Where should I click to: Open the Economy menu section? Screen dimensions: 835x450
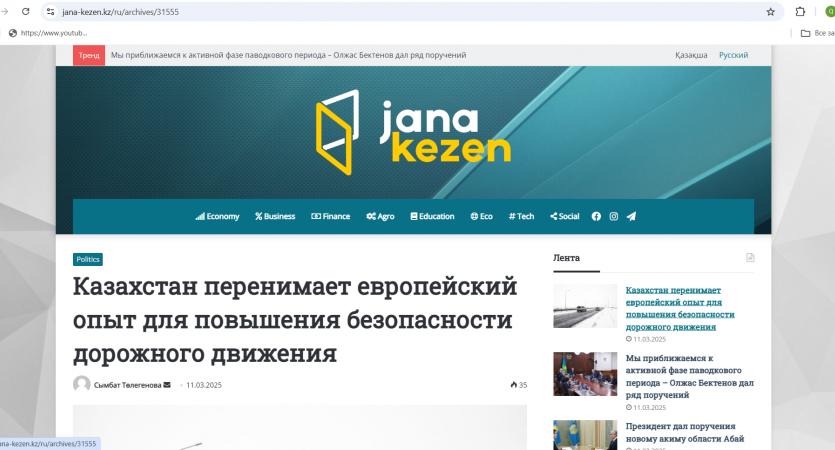[217, 216]
